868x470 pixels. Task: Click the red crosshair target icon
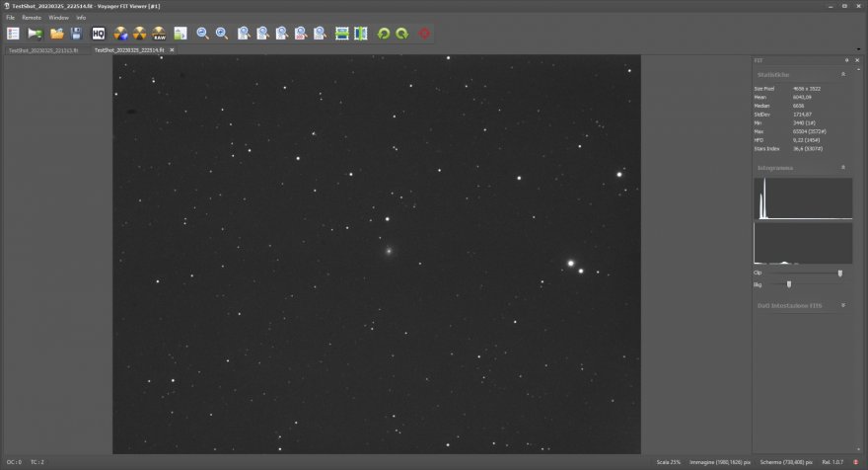pyautogui.click(x=425, y=34)
